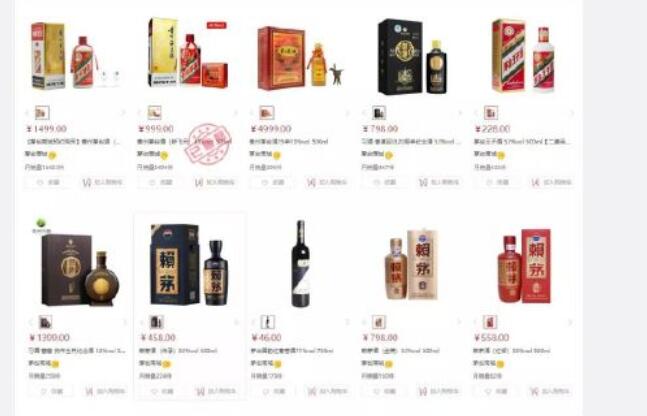
Task: Add the ¥999.00 Moutai to cart
Action: tap(215, 182)
